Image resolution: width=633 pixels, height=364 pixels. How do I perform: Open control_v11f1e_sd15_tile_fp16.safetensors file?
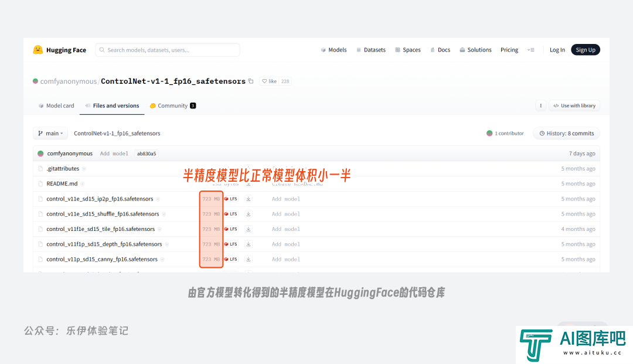[x=101, y=229]
